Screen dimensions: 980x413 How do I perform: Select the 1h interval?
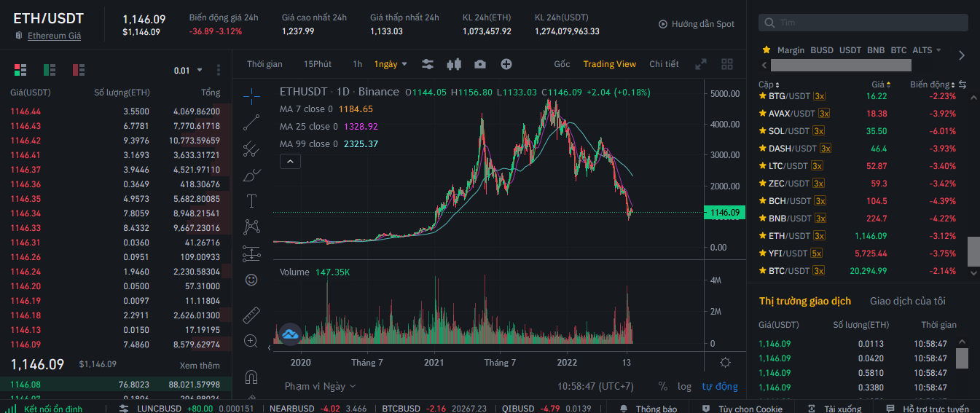[357, 64]
